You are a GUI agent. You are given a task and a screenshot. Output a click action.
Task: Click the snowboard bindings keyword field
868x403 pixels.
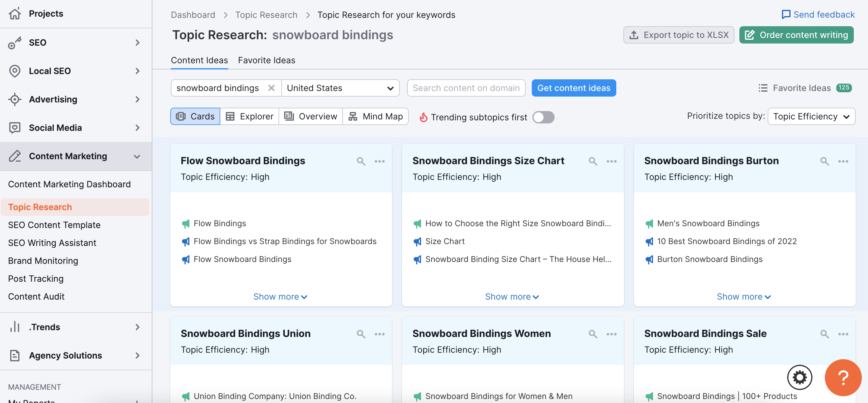(218, 88)
